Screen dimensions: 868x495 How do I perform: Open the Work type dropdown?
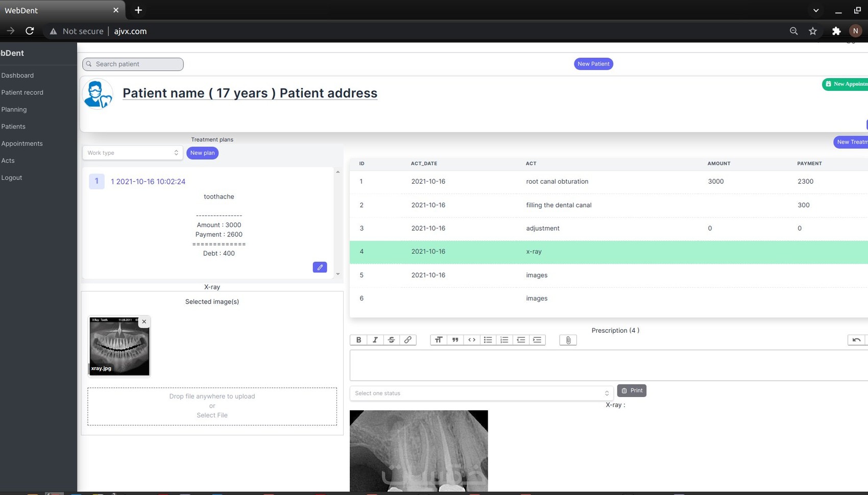point(132,153)
